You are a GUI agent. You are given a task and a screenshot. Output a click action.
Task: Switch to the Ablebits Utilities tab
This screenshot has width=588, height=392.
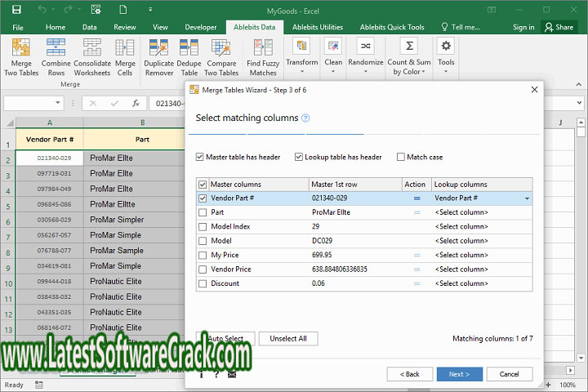(318, 27)
